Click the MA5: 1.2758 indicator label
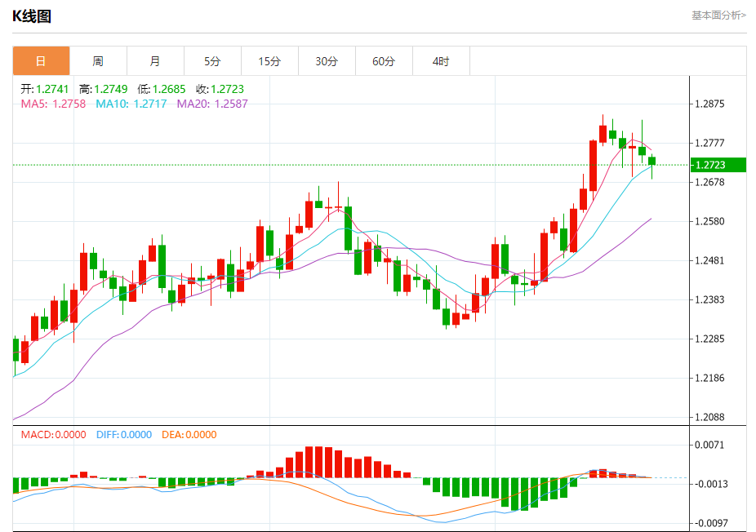Image resolution: width=756 pixels, height=532 pixels. point(53,104)
